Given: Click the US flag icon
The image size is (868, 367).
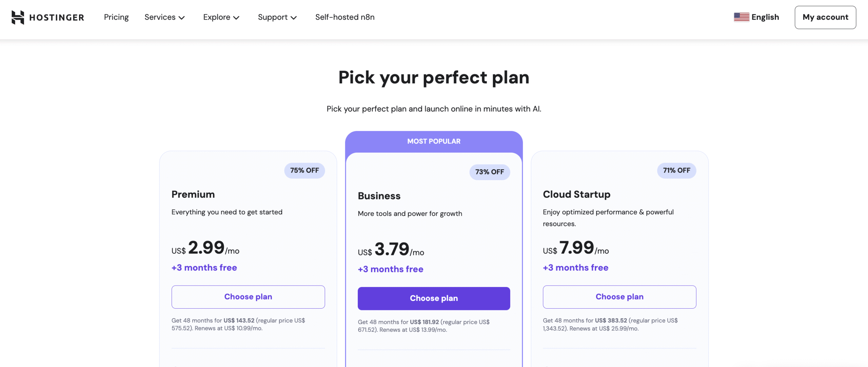Looking at the screenshot, I should point(741,16).
